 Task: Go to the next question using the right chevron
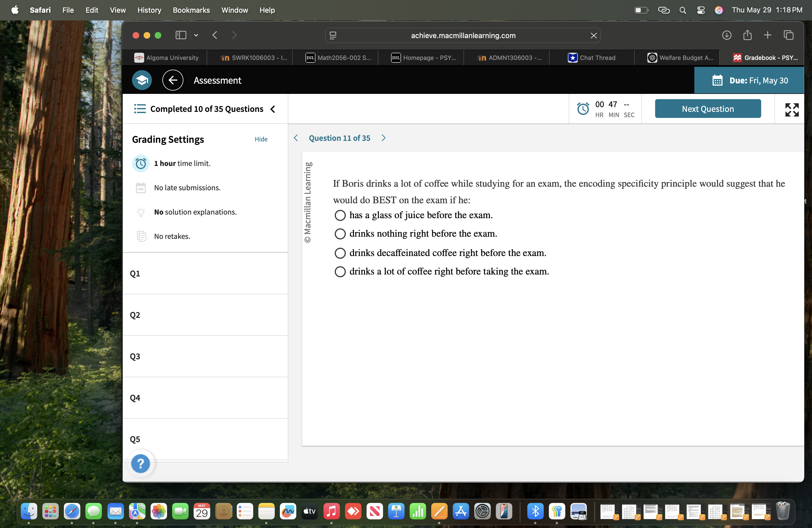[x=383, y=138]
